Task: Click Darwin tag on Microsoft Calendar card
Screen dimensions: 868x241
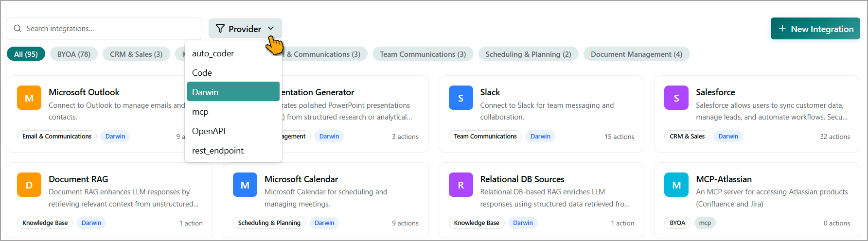Action: point(324,223)
